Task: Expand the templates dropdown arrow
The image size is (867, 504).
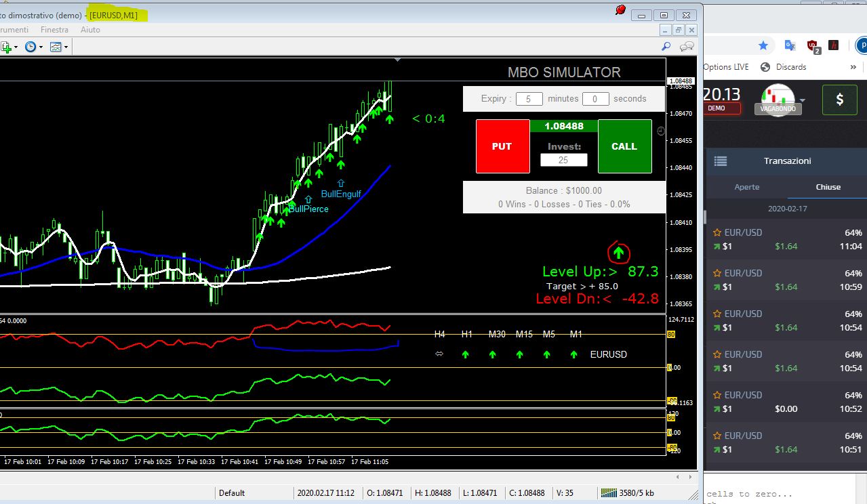Action: pyautogui.click(x=66, y=47)
